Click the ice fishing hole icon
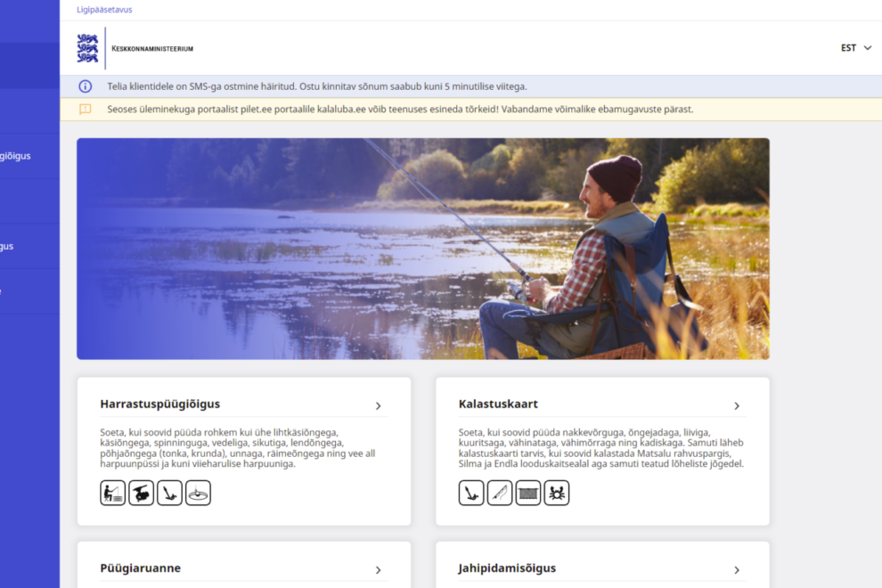882x588 pixels. pos(198,493)
